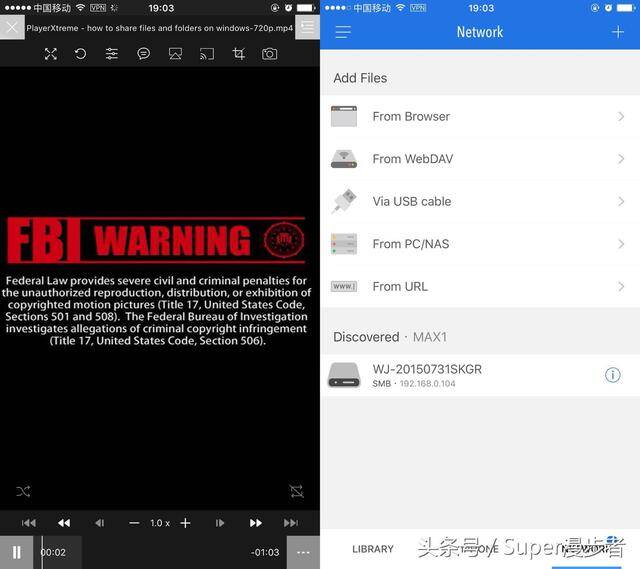Decrease playback speed with minus
The image size is (640, 569).
coord(134,523)
